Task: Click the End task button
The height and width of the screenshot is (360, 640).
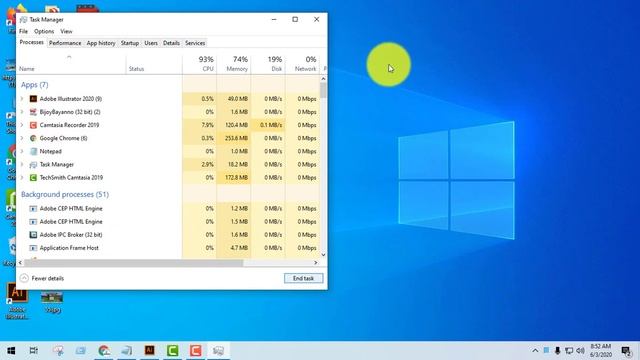Action: point(304,278)
